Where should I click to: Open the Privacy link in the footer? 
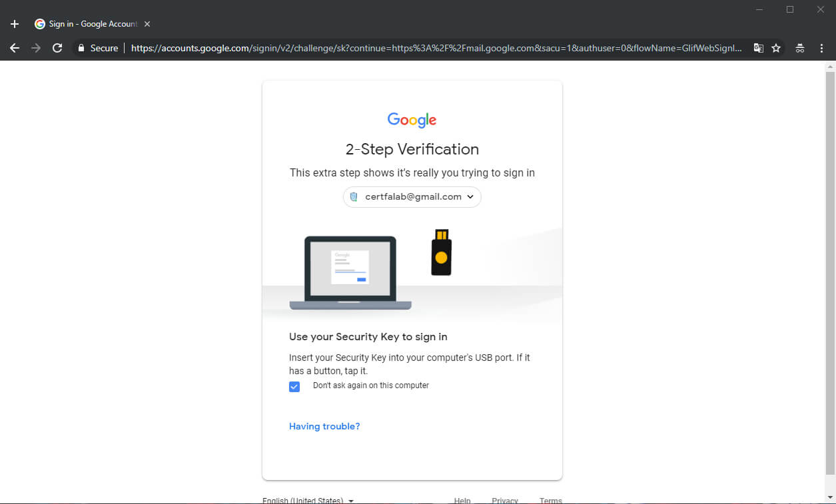click(505, 500)
